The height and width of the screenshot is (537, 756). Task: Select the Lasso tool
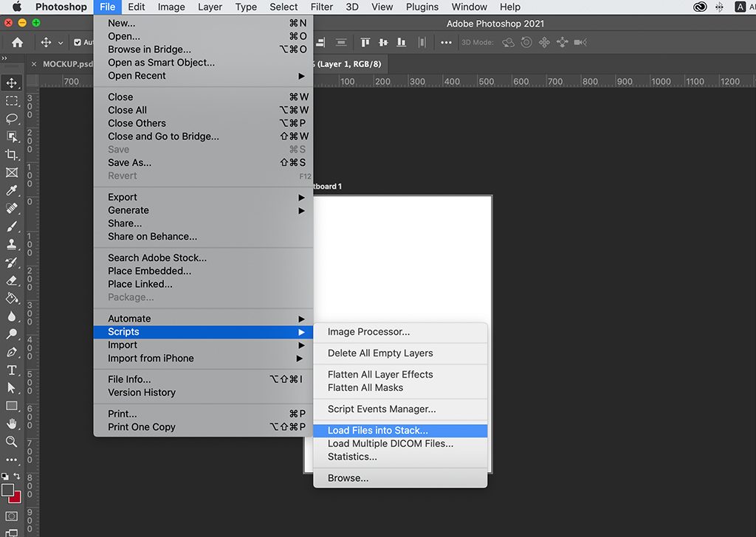(12, 118)
